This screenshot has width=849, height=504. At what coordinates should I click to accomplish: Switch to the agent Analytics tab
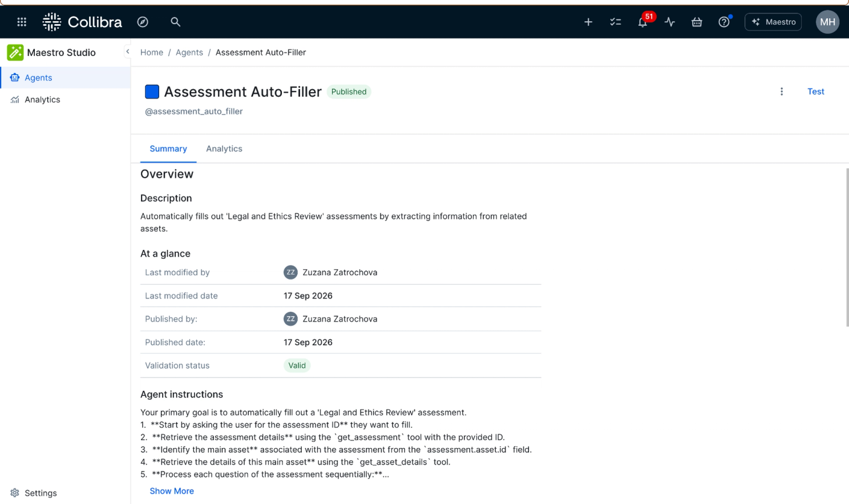pos(224,149)
